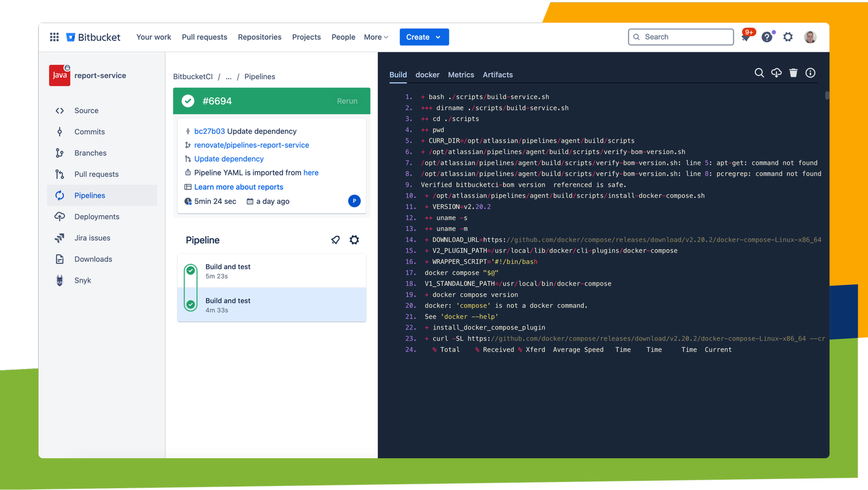Expand the More navigation dropdown
Viewport: 868px width, 490px height.
376,36
